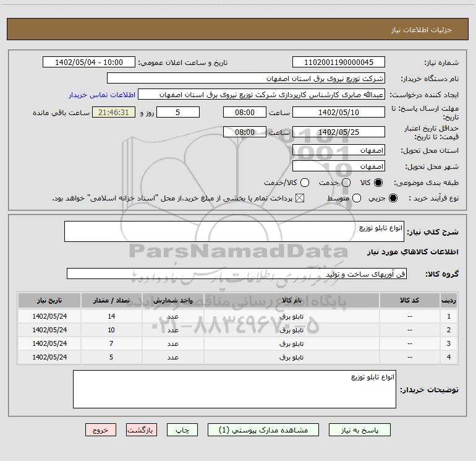Select the متوسط purchase type radio
This screenshot has width=476, height=461.
[x=357, y=199]
